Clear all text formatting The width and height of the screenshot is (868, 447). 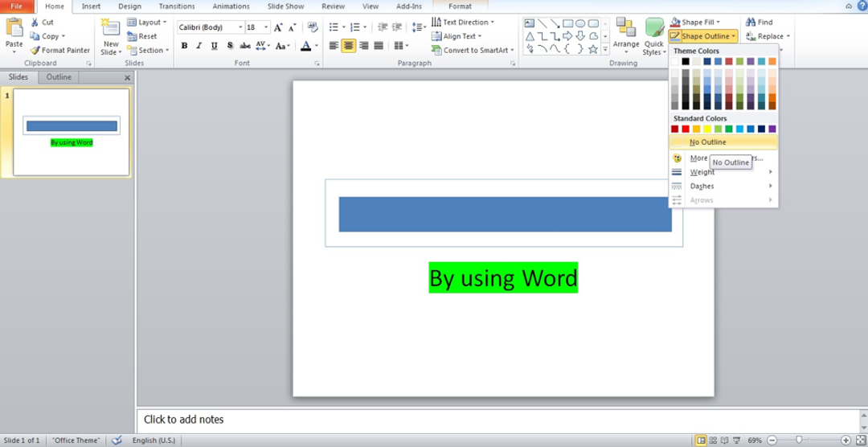click(x=313, y=27)
